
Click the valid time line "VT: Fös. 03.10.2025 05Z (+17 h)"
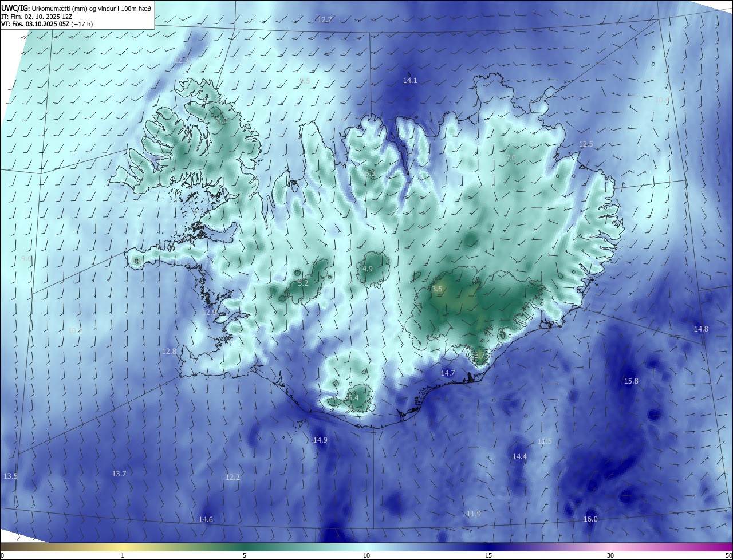click(47, 24)
